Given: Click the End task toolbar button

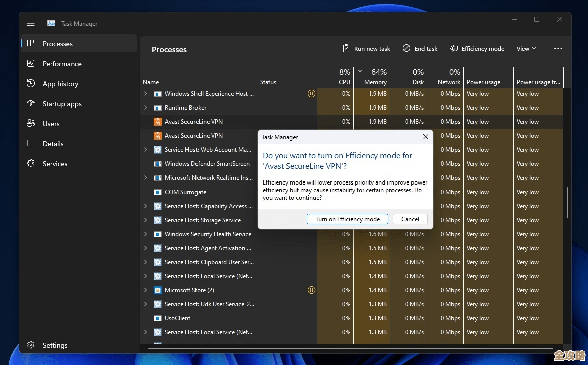Looking at the screenshot, I should [420, 49].
